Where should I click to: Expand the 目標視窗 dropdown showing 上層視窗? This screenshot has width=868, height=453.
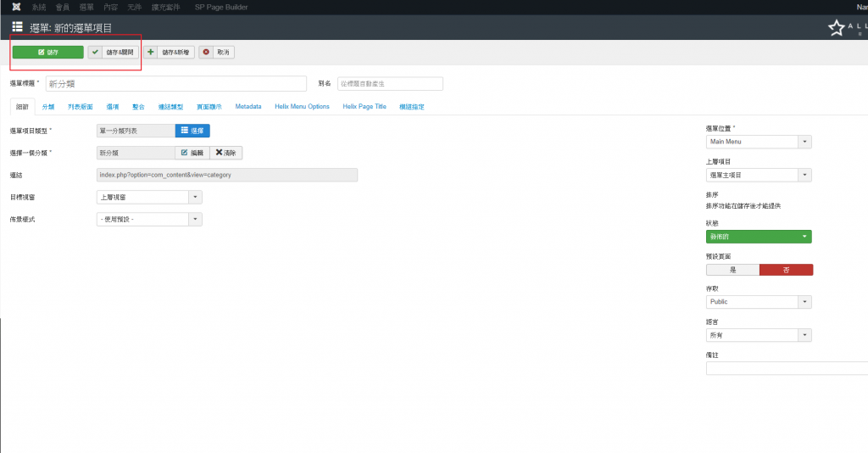tap(150, 197)
